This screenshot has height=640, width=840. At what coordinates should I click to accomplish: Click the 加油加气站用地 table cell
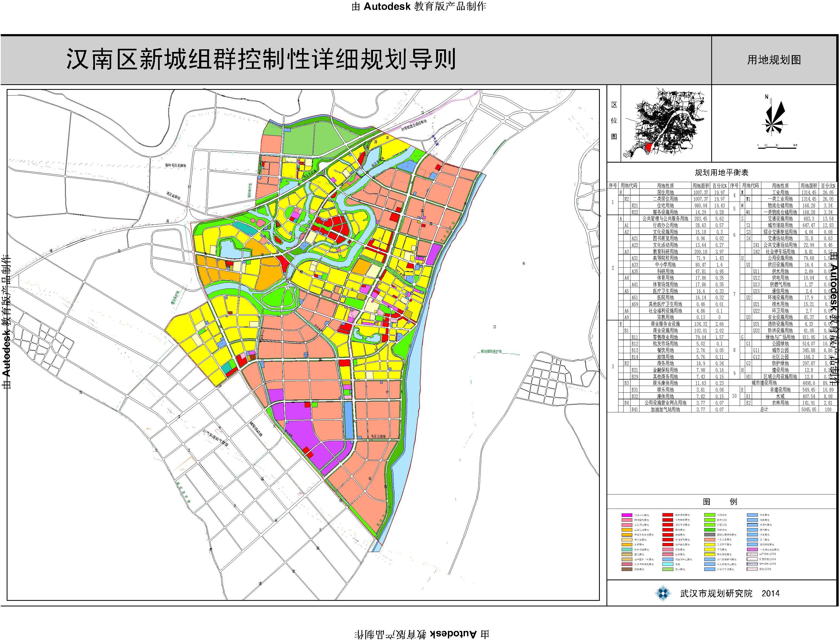point(665,409)
